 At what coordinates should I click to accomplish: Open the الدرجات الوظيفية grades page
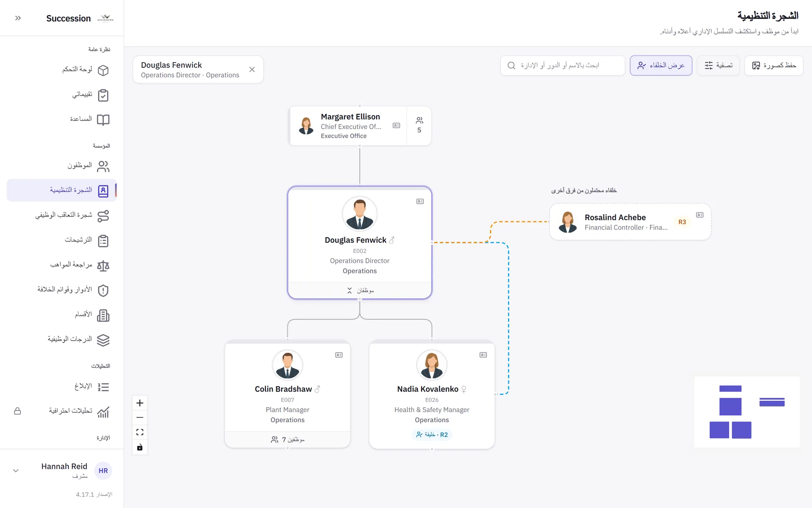pos(62,340)
